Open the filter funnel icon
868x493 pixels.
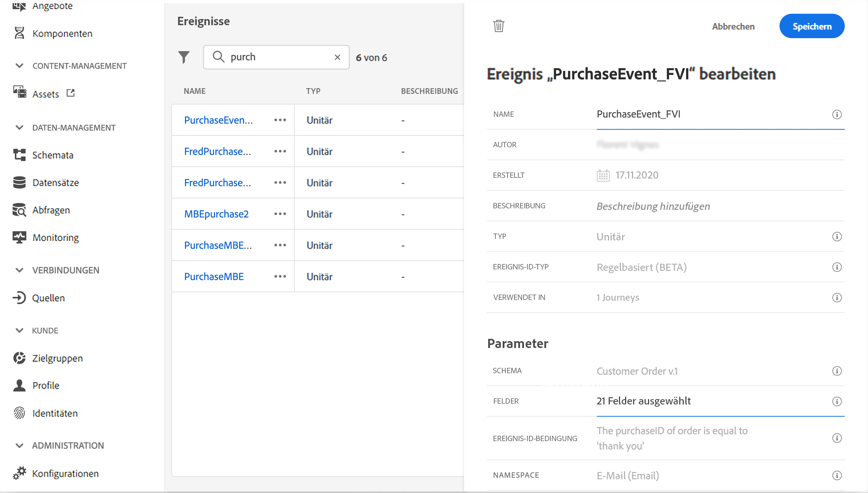[x=183, y=57]
